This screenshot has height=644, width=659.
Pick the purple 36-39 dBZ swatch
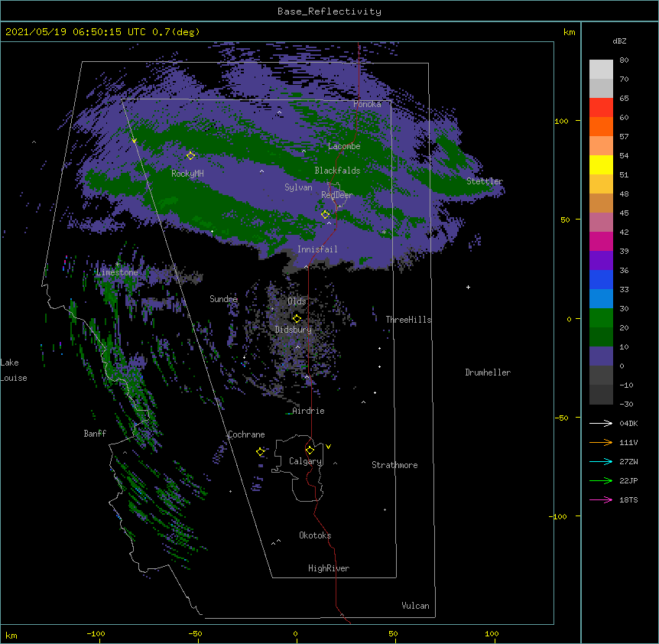click(601, 261)
